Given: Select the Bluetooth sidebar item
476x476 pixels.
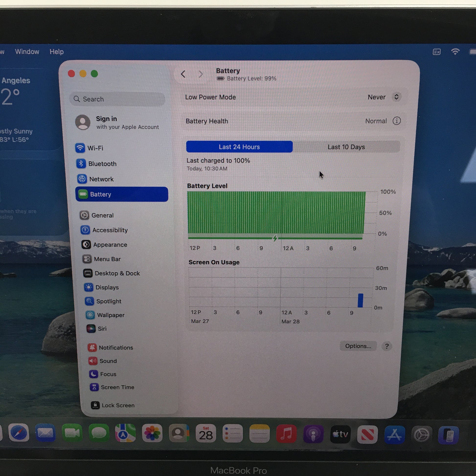Looking at the screenshot, I should 102,164.
